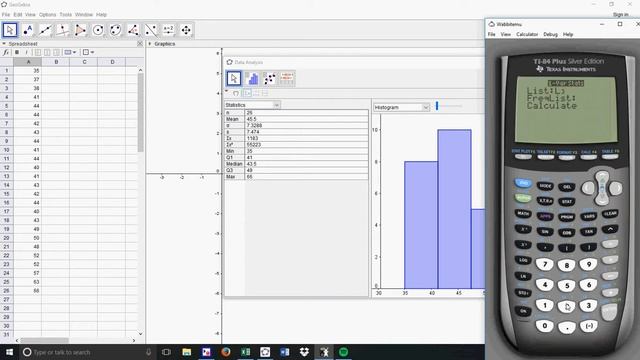Toggle italic in spreadsheet style bar

click(x=27, y=52)
